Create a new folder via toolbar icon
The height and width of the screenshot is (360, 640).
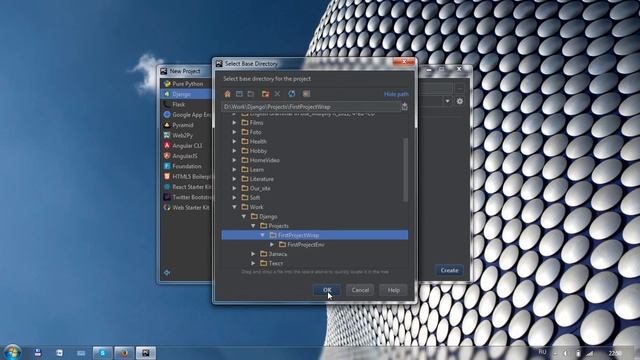(x=265, y=94)
